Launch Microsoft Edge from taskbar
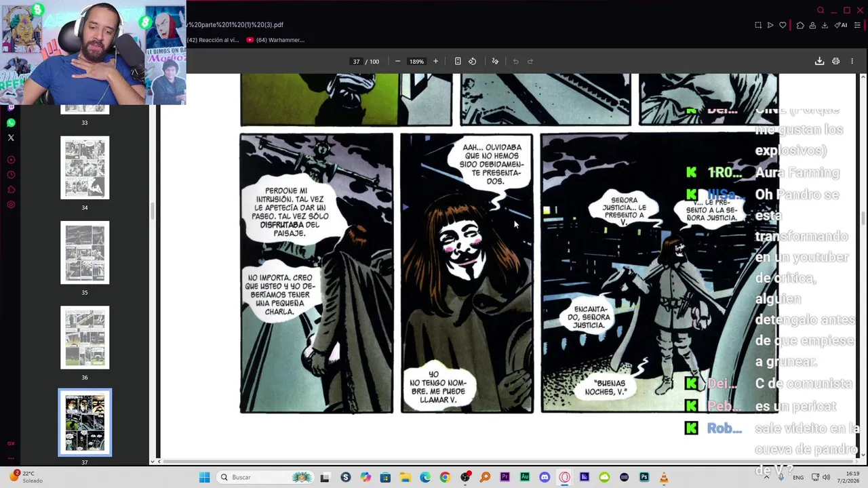 click(x=425, y=477)
